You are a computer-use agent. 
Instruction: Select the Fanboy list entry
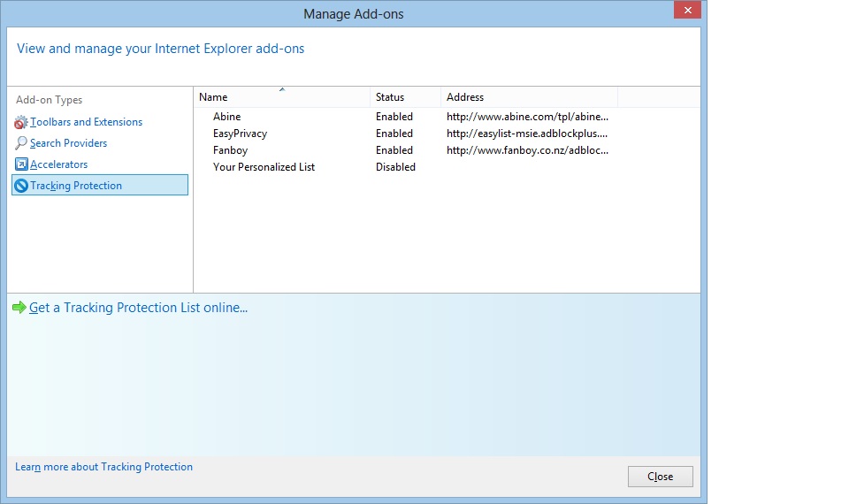[230, 150]
